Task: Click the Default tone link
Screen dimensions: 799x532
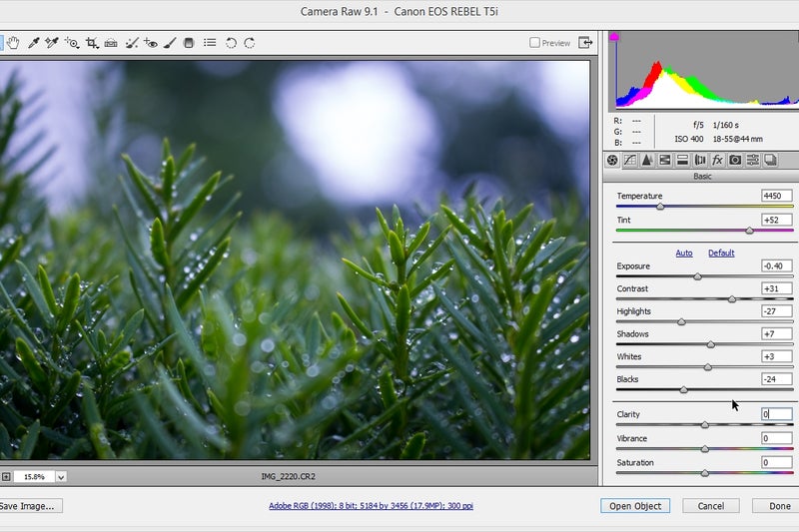Action: coord(721,253)
